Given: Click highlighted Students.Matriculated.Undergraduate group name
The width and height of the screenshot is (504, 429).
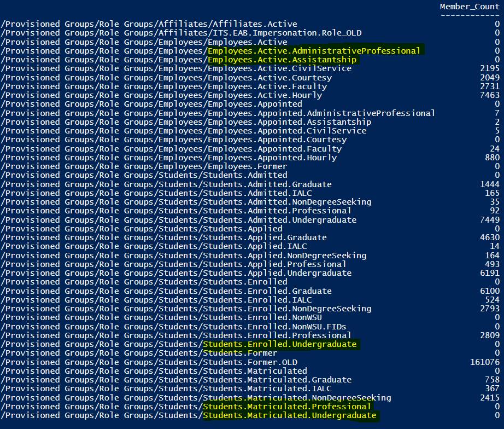Looking at the screenshot, I should click(x=289, y=415).
